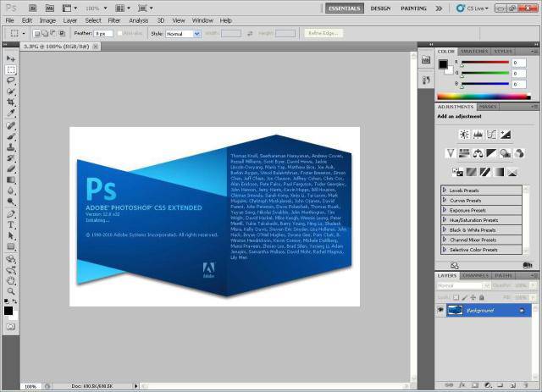Click the foreground color swatch in toolbox
The width and height of the screenshot is (542, 392).
coord(8,311)
